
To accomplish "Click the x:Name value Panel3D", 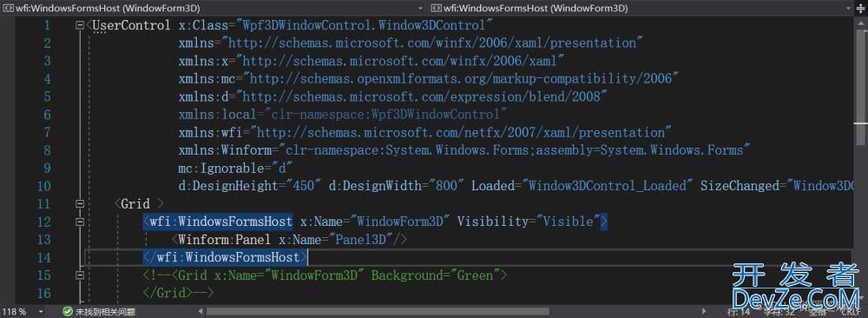I will pos(361,239).
